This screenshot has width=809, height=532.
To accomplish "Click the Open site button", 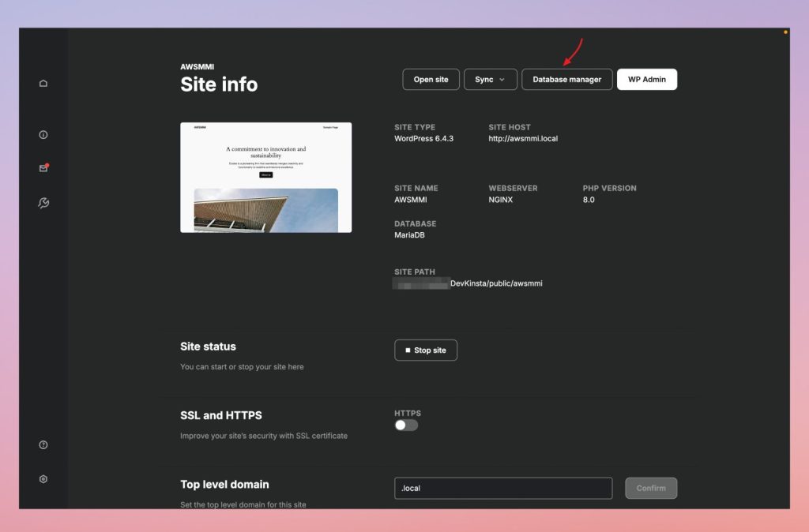I will click(431, 80).
